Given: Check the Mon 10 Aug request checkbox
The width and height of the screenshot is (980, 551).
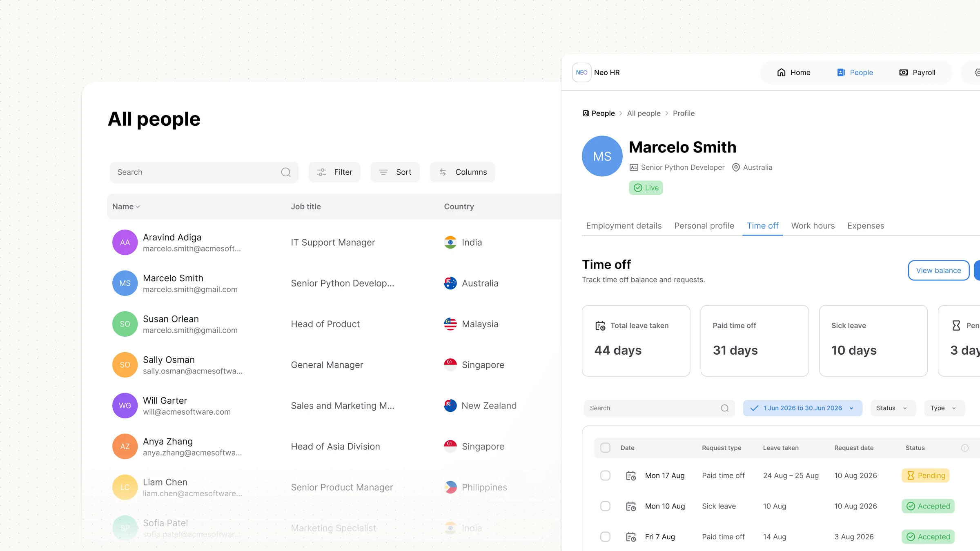Looking at the screenshot, I should (605, 507).
